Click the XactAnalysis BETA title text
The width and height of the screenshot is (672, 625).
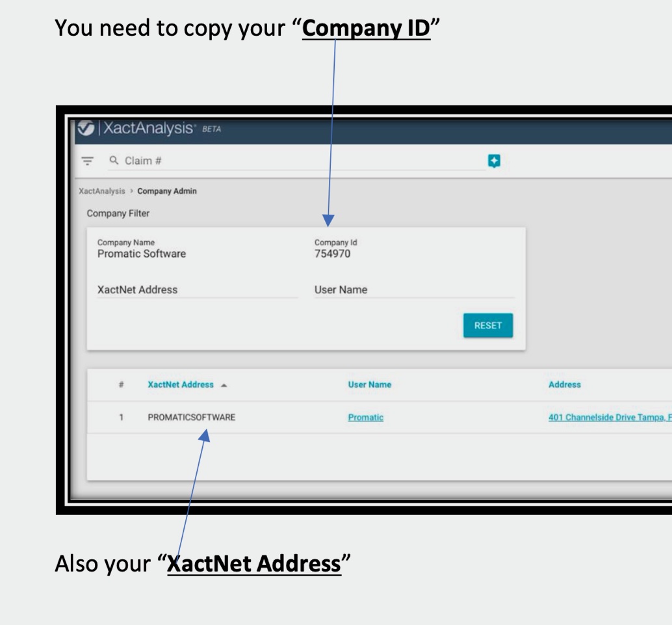click(162, 129)
